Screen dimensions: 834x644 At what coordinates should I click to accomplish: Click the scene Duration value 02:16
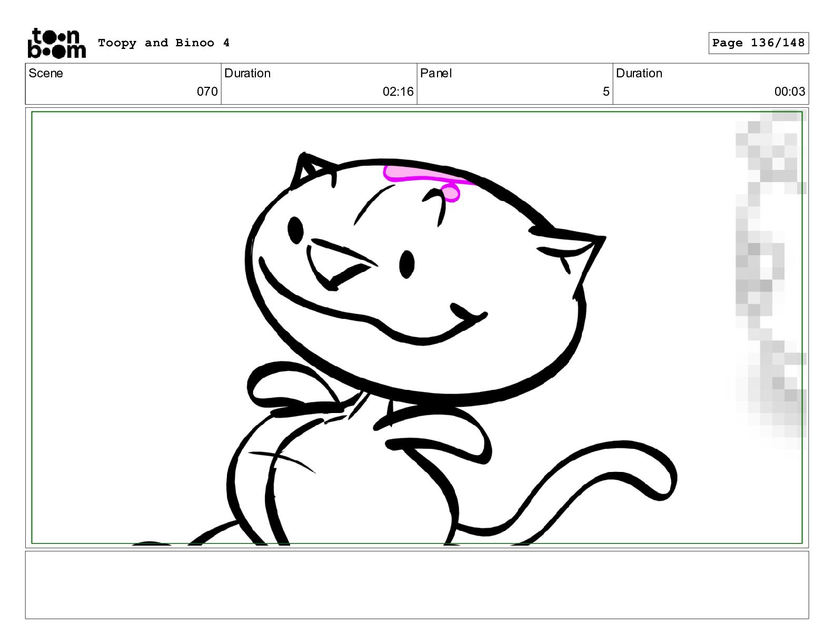(398, 92)
